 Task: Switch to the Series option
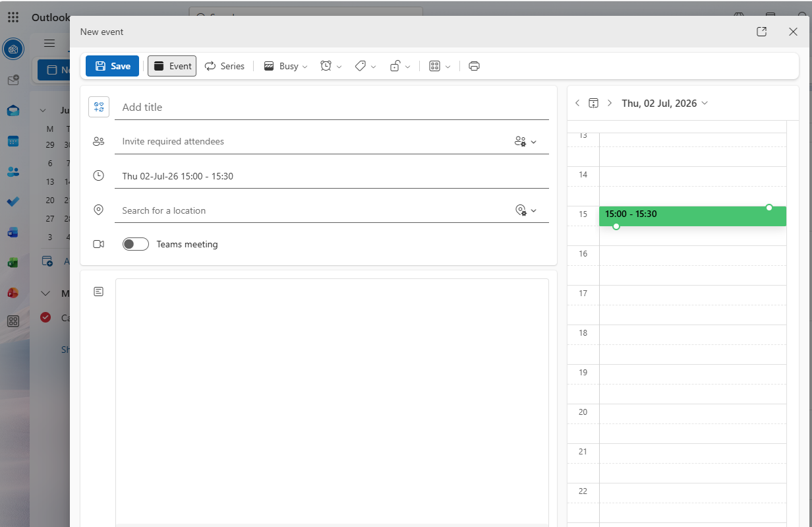click(225, 66)
